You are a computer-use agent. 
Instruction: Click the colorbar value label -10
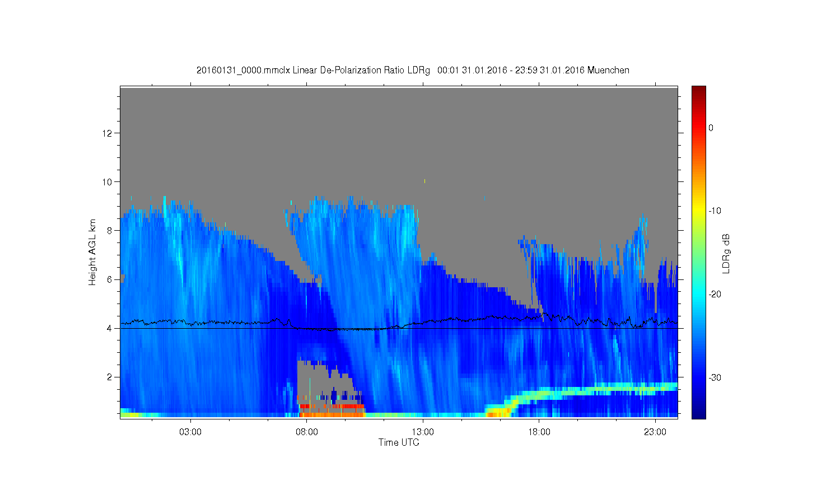[715, 211]
